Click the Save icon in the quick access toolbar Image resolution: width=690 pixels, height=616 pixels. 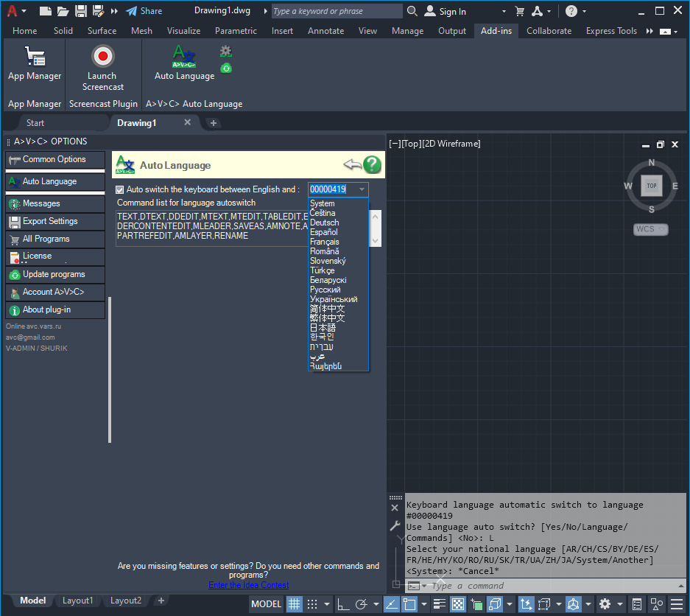(81, 11)
